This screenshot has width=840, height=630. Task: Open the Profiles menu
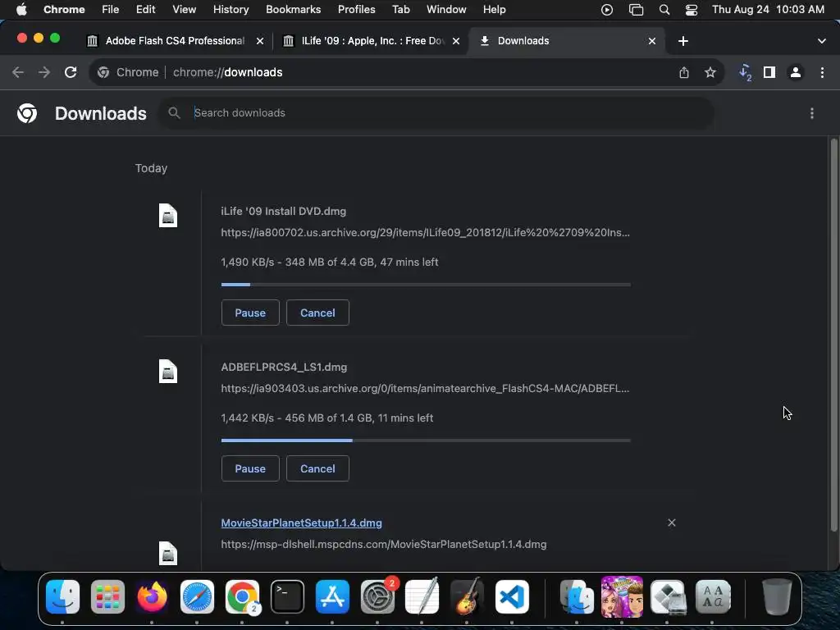pyautogui.click(x=356, y=10)
